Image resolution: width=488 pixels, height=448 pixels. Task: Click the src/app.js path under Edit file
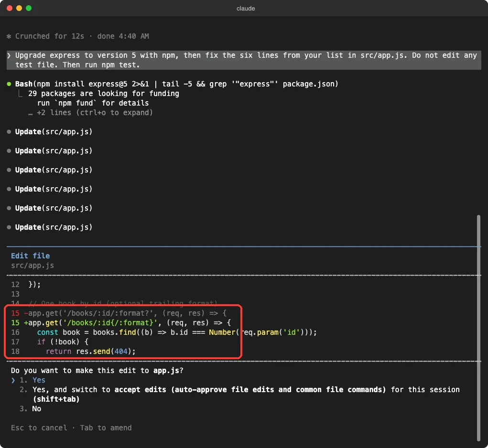33,265
